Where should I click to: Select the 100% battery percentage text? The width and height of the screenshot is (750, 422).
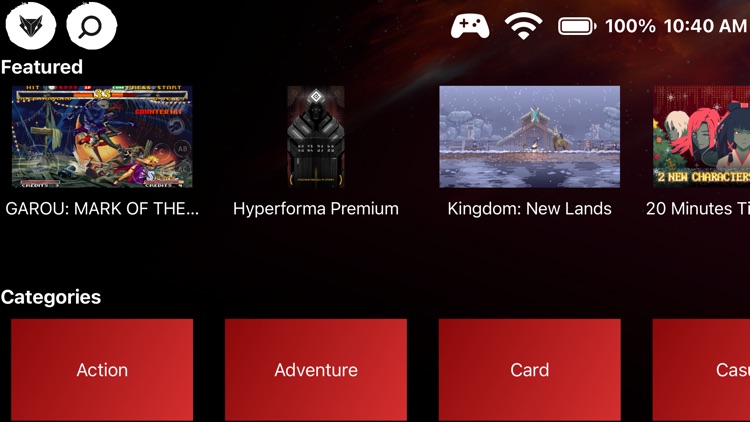click(630, 26)
